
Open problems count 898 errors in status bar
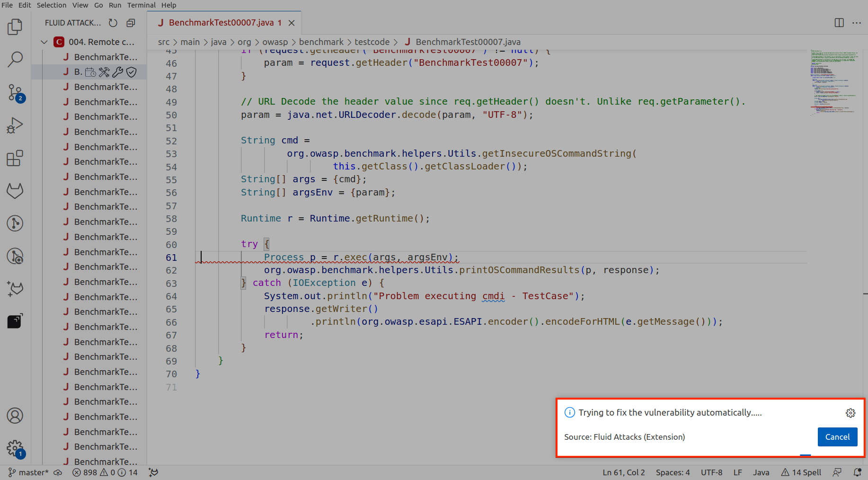[105, 472]
